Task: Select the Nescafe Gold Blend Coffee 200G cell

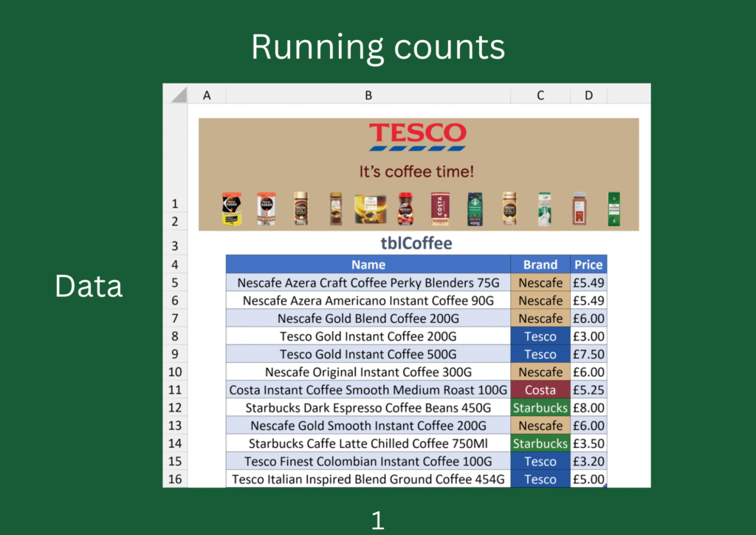Action: [x=368, y=318]
